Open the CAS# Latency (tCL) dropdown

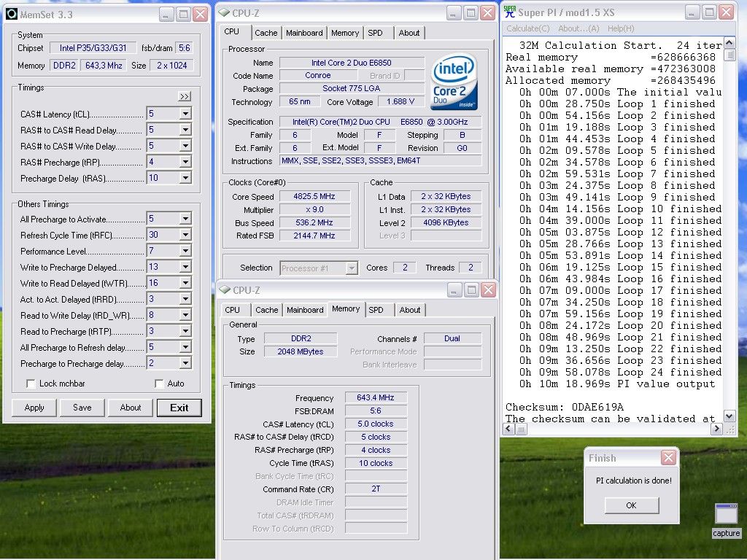click(x=185, y=113)
